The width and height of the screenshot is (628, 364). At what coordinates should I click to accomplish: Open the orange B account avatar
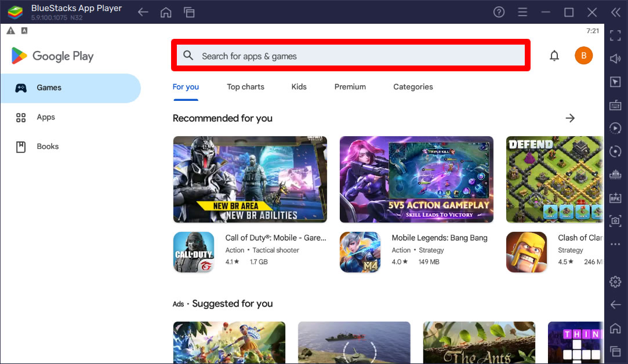tap(583, 56)
